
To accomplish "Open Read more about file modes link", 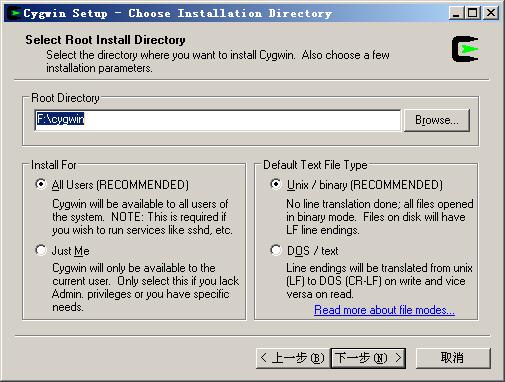I will click(384, 310).
